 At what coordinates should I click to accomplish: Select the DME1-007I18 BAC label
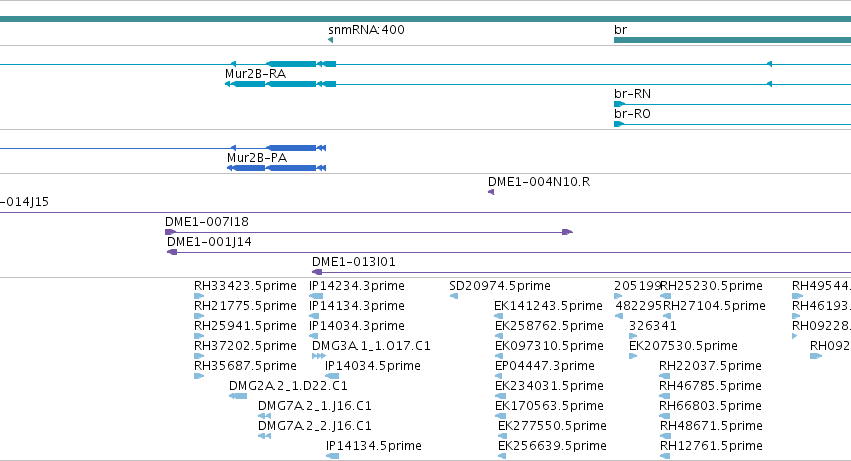[207, 222]
